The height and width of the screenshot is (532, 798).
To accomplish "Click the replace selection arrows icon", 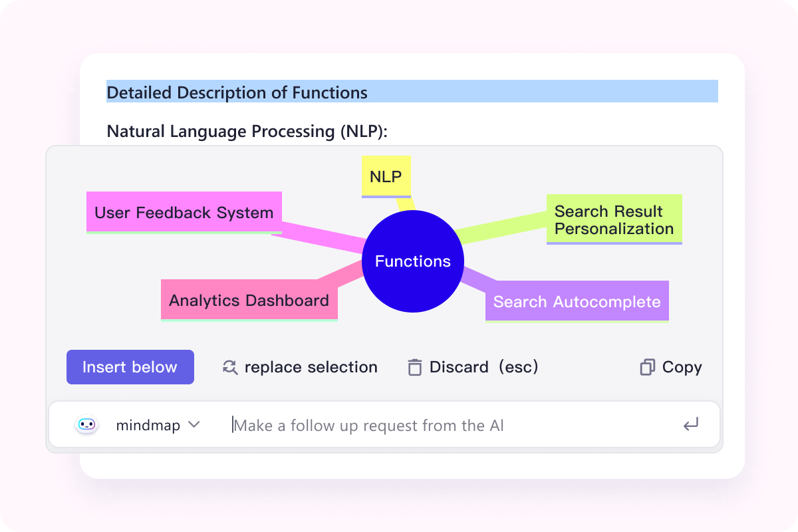I will 230,367.
